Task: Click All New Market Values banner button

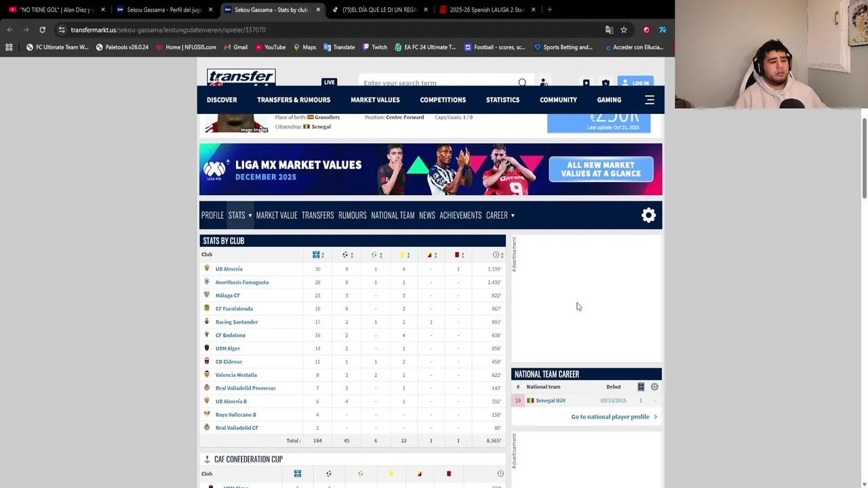Action: pos(601,169)
